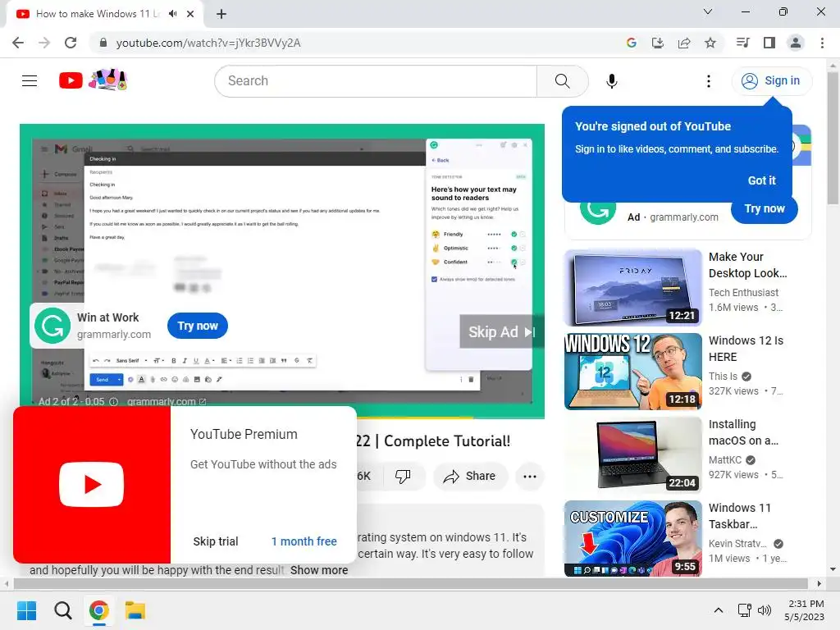Click the Windows 12 Is HERE title
This screenshot has width=840, height=630.
[x=746, y=349]
